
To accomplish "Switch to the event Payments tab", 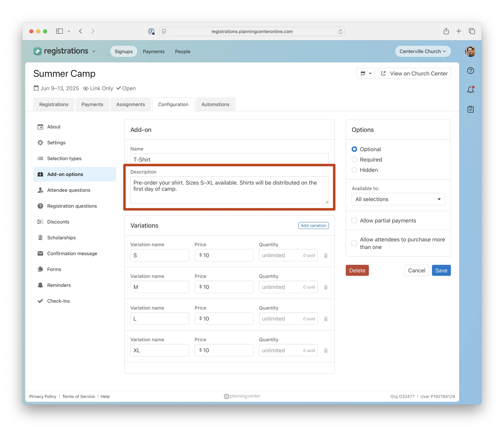I will click(92, 104).
